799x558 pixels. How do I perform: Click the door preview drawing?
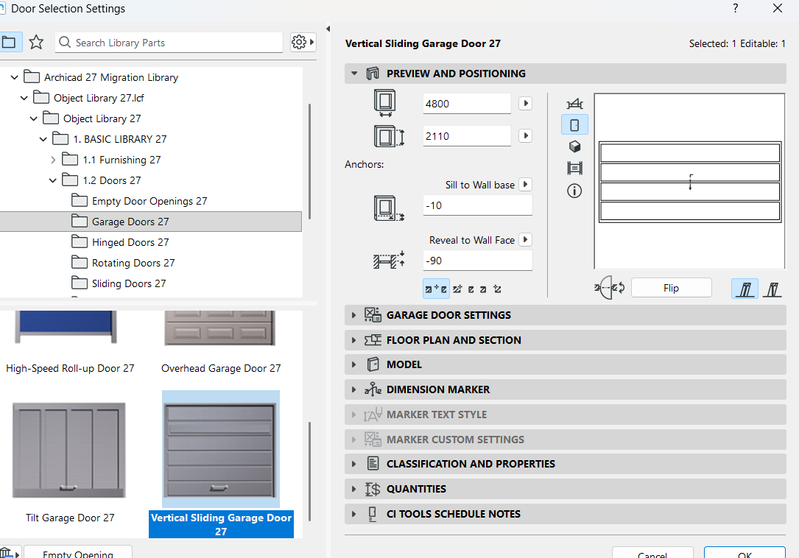pyautogui.click(x=689, y=181)
